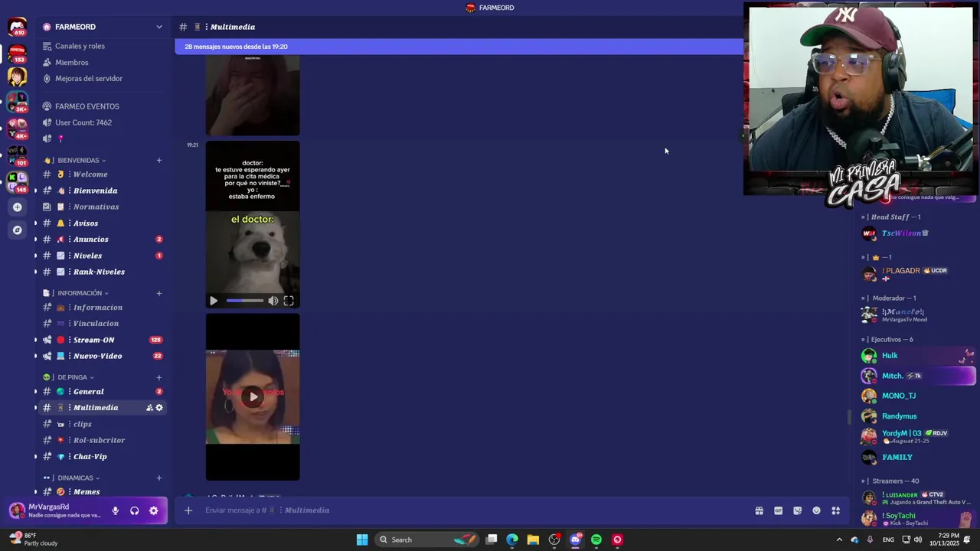Open Discord direct messages home icon

point(17,28)
